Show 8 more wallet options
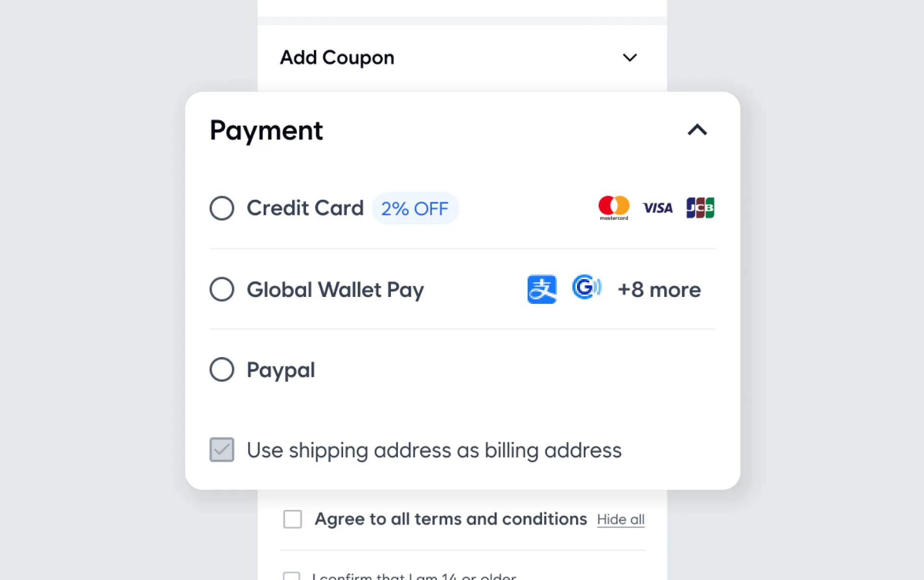 click(659, 290)
